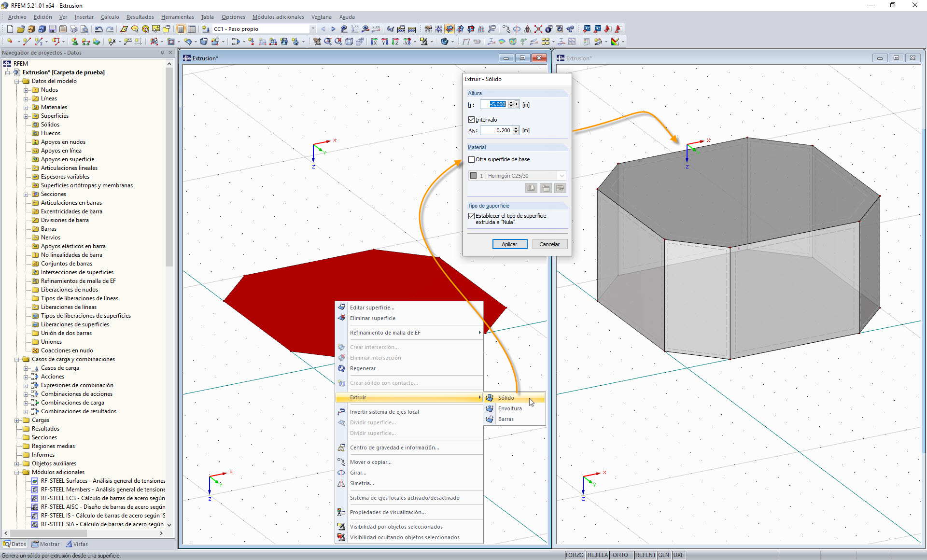927x560 pixels.
Task: Select the mirror/symmetry icon in the toolbar
Action: pos(528,29)
